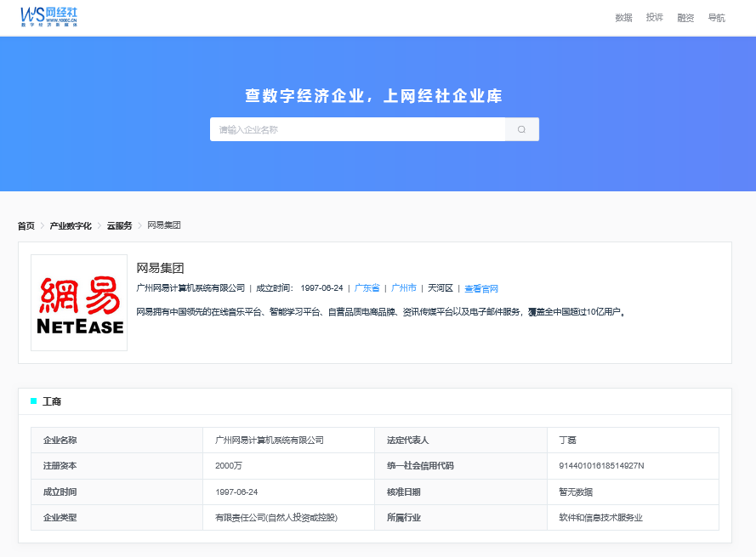
Task: Select the 注册资本 label cell
Action: pyautogui.click(x=117, y=466)
